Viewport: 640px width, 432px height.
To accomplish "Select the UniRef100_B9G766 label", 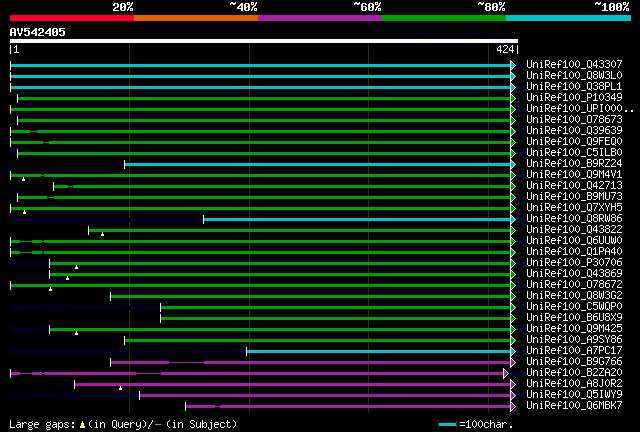I will [x=574, y=362].
